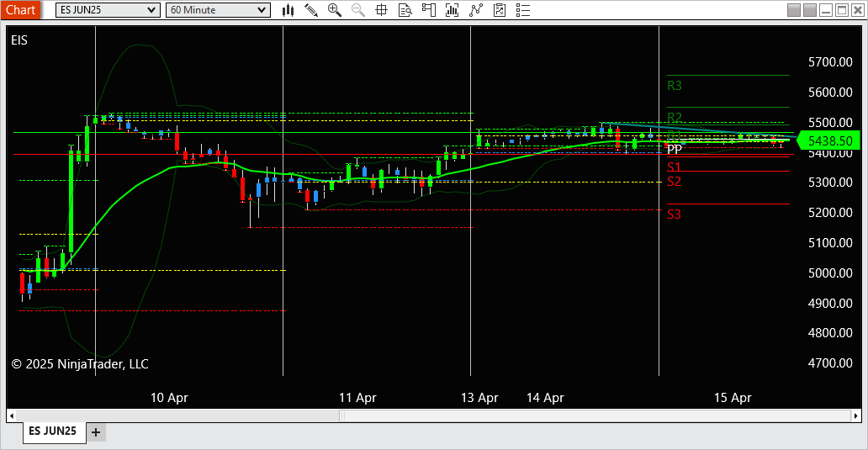Image resolution: width=868 pixels, height=450 pixels.
Task: Expand the 60 Minute interval selector
Action: (218, 10)
